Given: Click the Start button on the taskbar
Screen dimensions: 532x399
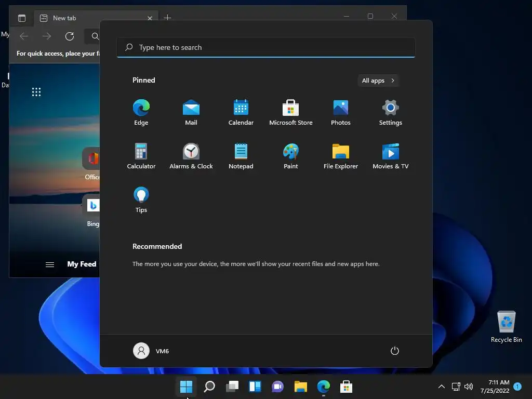Looking at the screenshot, I should tap(187, 387).
